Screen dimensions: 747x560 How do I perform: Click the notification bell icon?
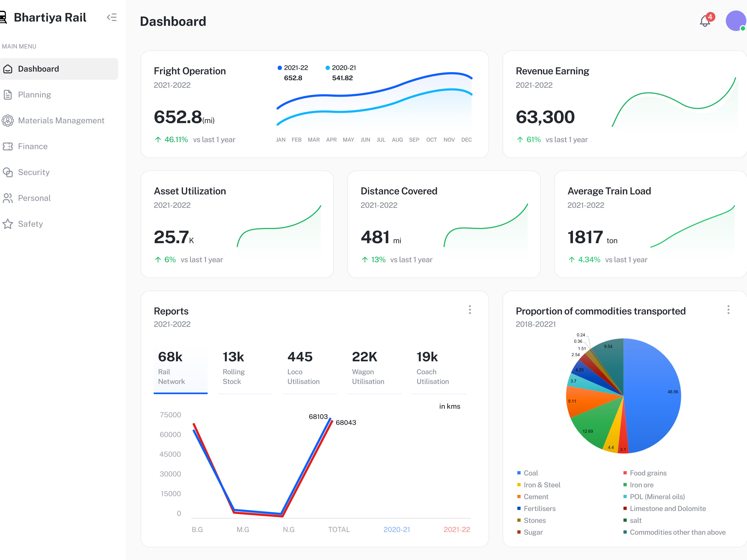point(704,21)
